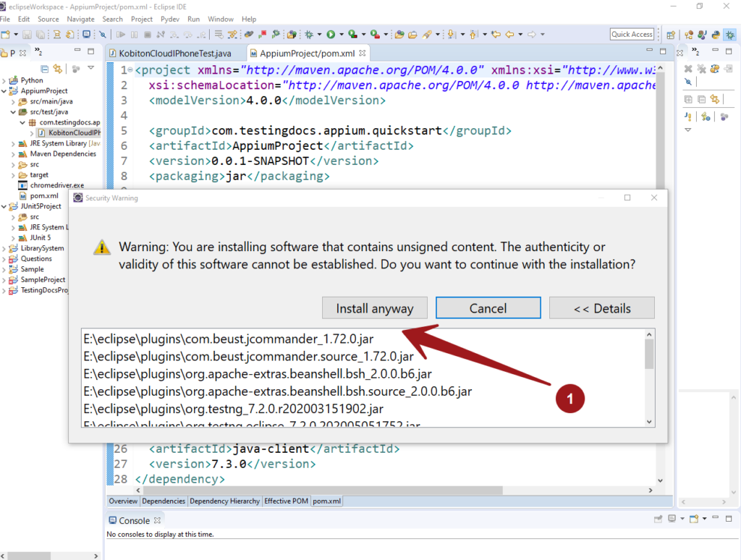Show details with the << Details button
Viewport: 741px width, 560px height.
point(601,307)
